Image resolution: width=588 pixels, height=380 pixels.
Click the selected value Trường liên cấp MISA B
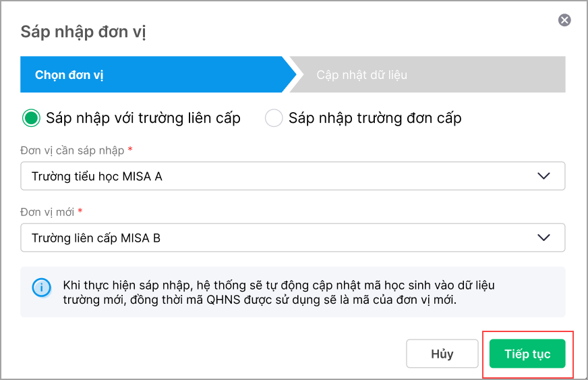(96, 238)
